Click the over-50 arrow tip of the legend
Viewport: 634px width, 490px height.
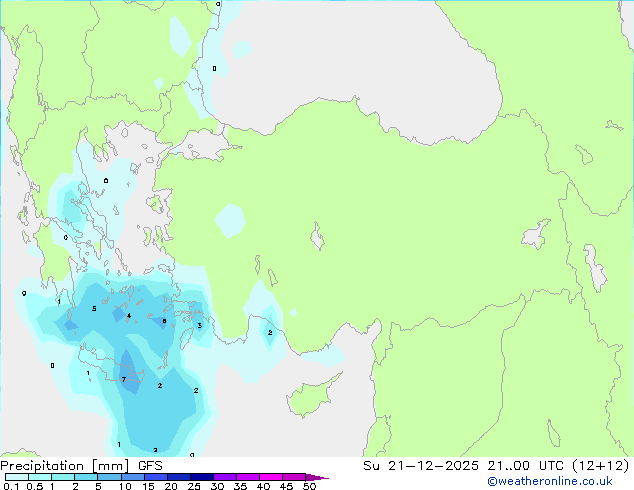[x=317, y=477]
